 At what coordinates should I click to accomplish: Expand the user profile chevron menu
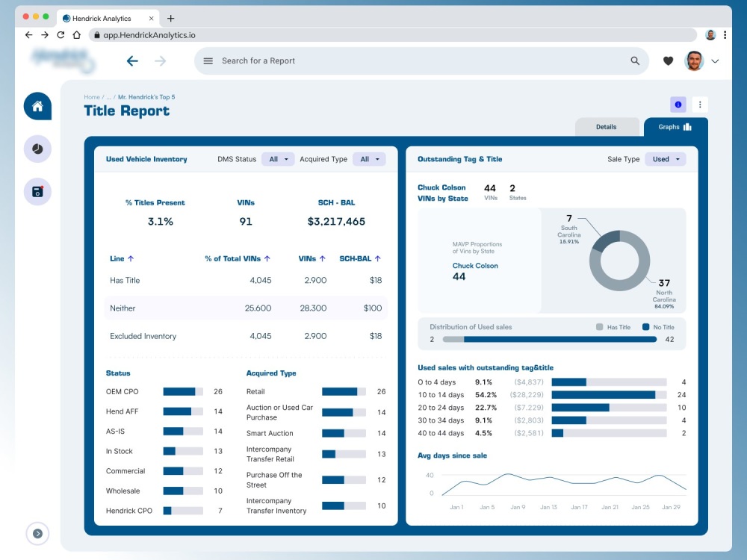pyautogui.click(x=715, y=61)
